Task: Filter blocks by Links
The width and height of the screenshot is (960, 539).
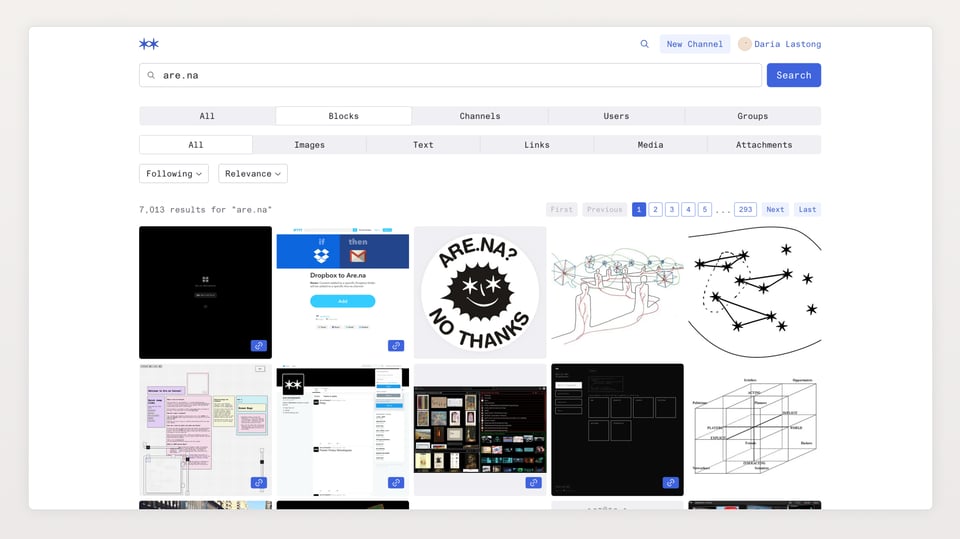Action: [537, 145]
